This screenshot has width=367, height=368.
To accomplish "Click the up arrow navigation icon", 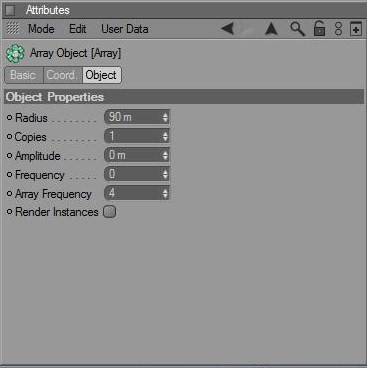I will pyautogui.click(x=271, y=29).
